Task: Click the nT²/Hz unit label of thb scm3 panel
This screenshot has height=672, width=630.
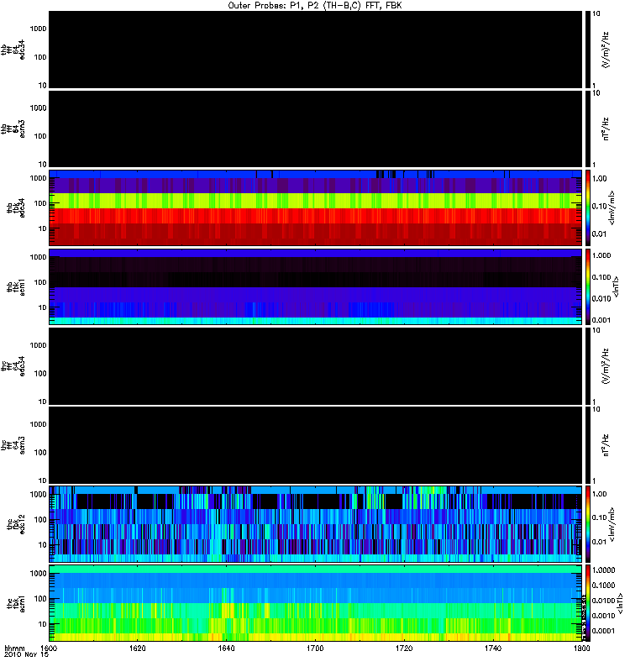Action: pyautogui.click(x=606, y=129)
